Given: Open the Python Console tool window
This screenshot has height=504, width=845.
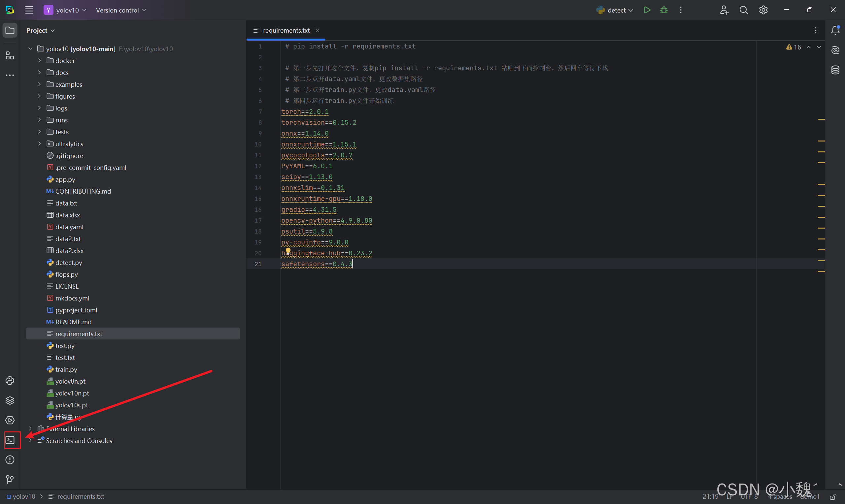Looking at the screenshot, I should point(10,381).
